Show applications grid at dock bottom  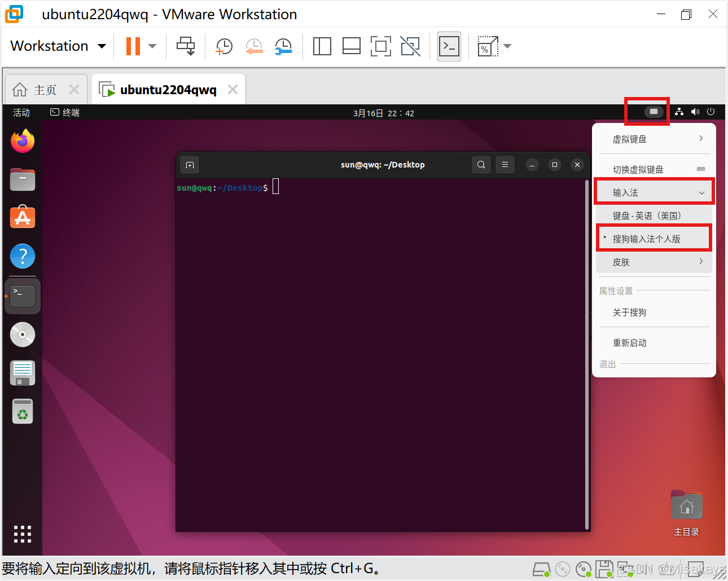[x=23, y=534]
